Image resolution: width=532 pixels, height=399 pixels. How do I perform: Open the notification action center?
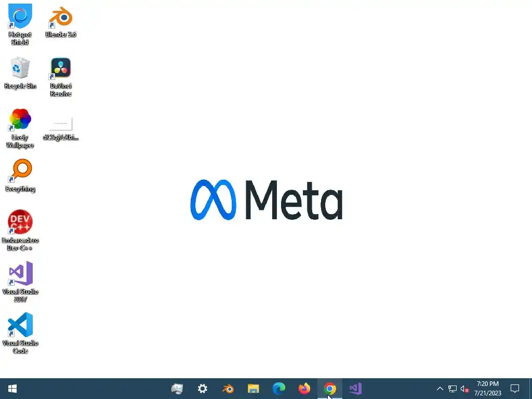pyautogui.click(x=515, y=389)
